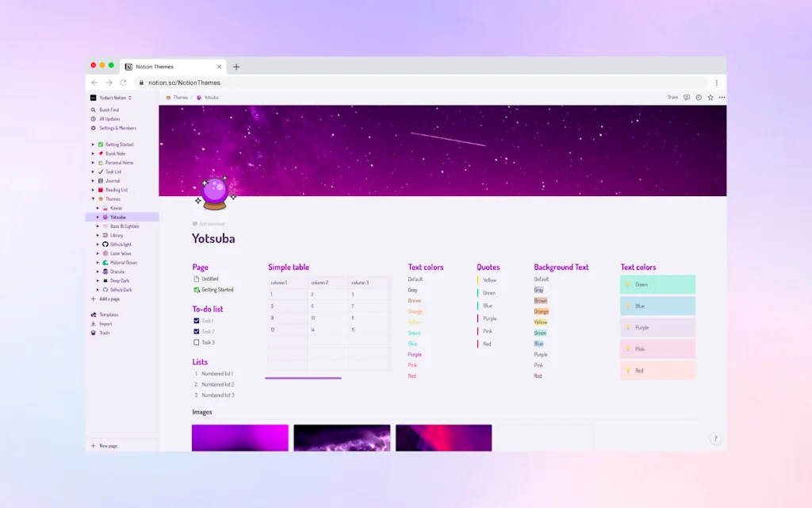
Task: Collapse the Themes sidebar section
Action: pyautogui.click(x=94, y=199)
